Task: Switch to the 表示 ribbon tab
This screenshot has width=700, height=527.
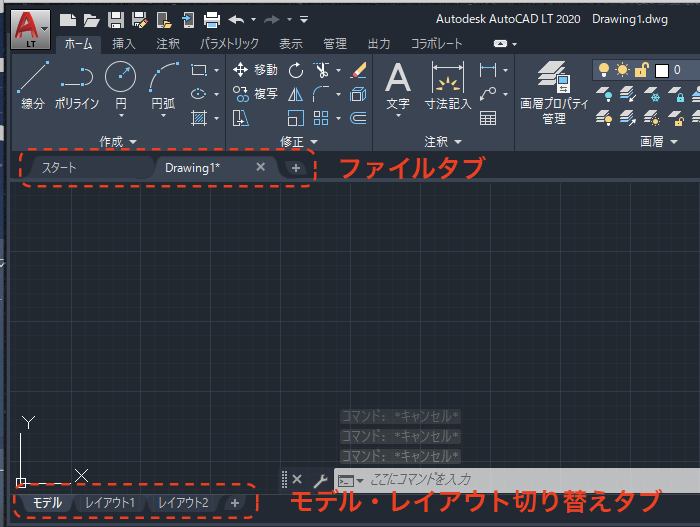Action: (x=291, y=44)
